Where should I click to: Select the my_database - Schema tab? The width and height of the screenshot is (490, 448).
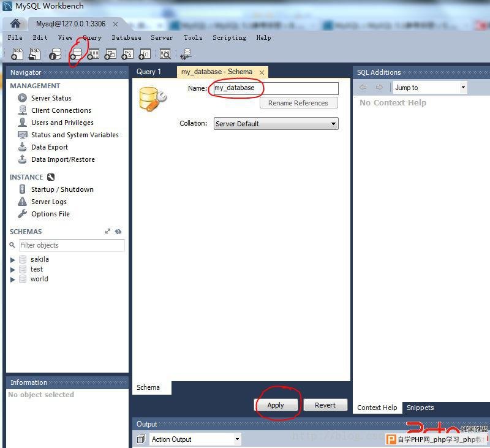pyautogui.click(x=217, y=72)
